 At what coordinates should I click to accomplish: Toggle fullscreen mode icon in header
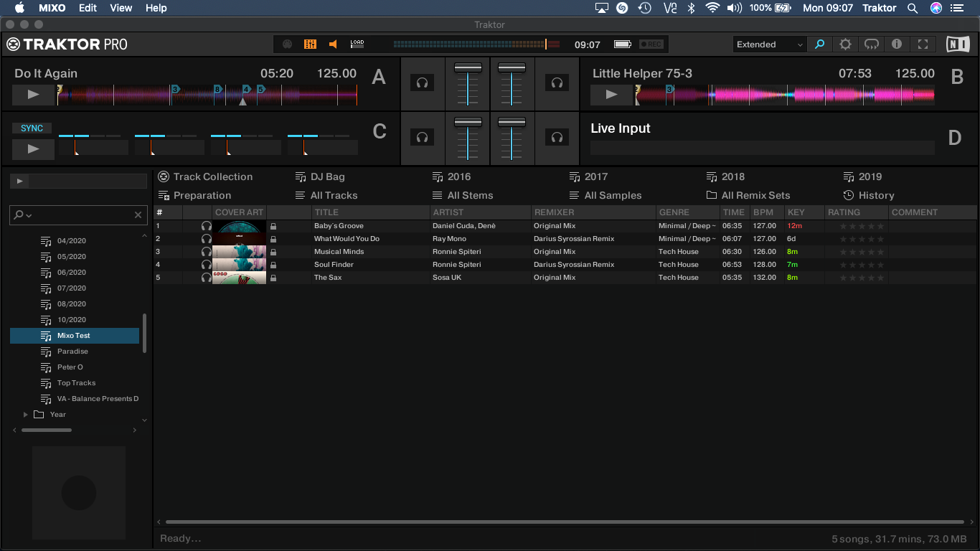(923, 44)
